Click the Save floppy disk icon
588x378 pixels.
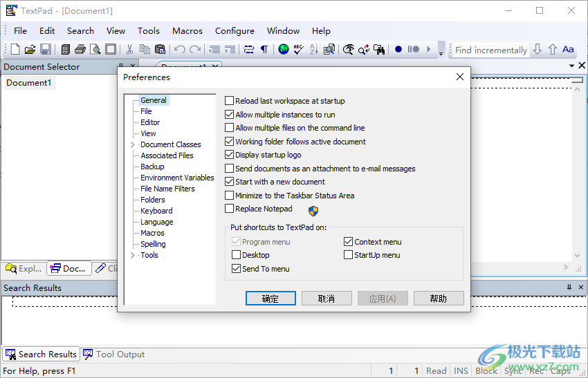coord(46,49)
